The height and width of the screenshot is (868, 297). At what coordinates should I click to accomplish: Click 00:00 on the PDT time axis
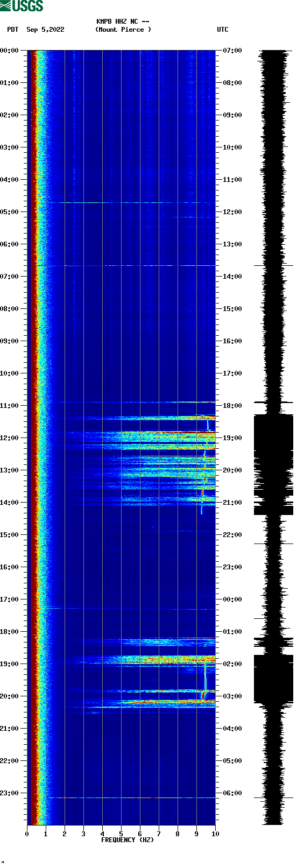10,51
